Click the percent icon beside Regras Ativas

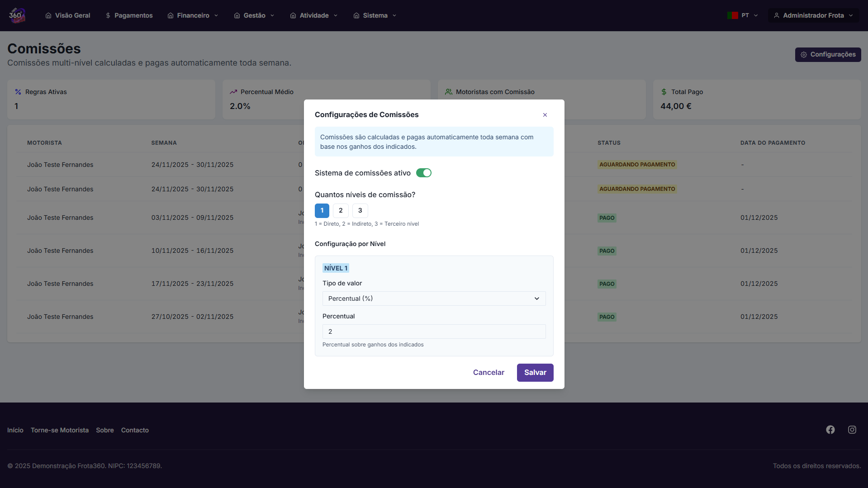coord(18,92)
